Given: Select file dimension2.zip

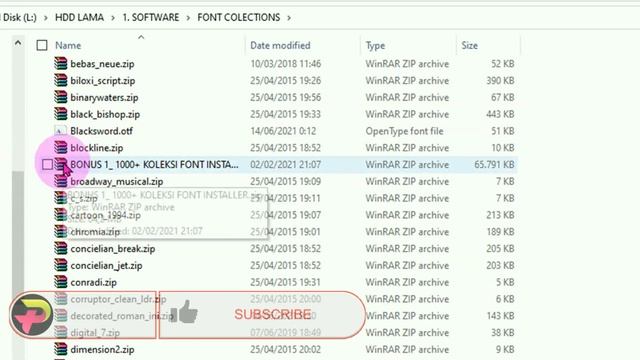Looking at the screenshot, I should coord(102,350).
